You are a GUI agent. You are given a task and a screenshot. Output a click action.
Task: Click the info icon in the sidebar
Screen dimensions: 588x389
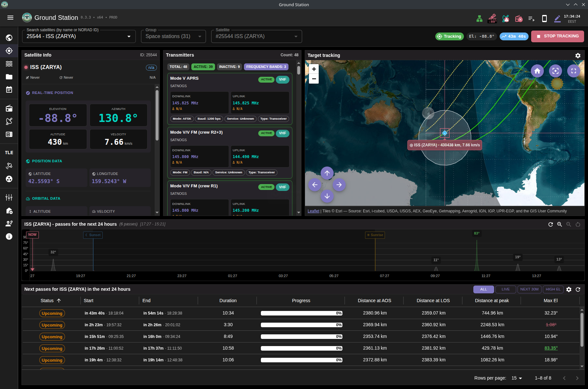(x=9, y=236)
